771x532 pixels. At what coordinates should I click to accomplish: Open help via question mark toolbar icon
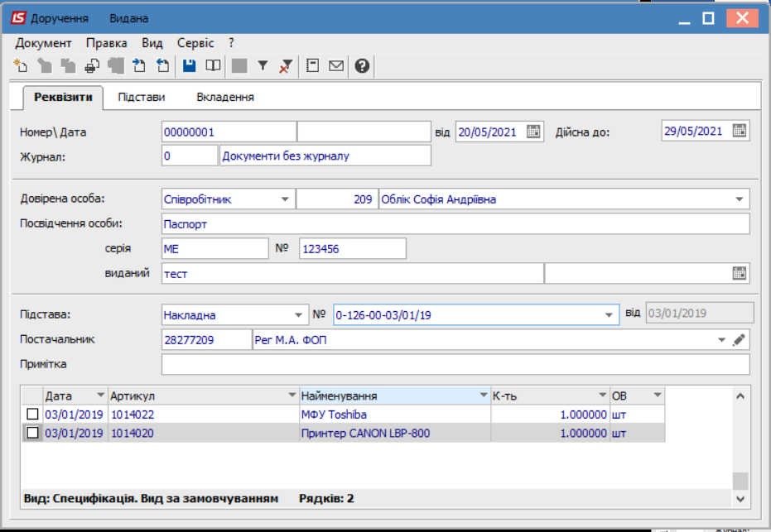pyautogui.click(x=363, y=66)
